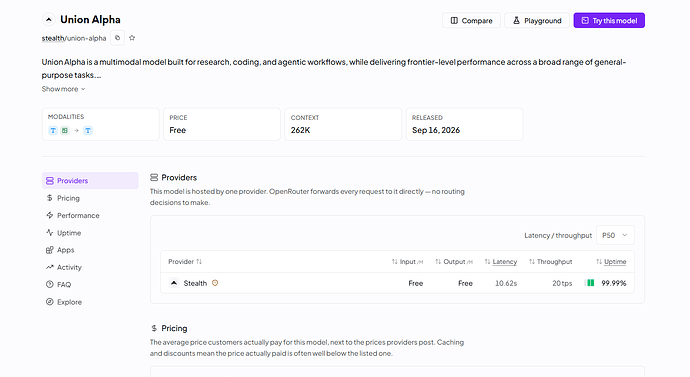Click the first text input modality icon
This screenshot has width=690, height=377.
(53, 130)
